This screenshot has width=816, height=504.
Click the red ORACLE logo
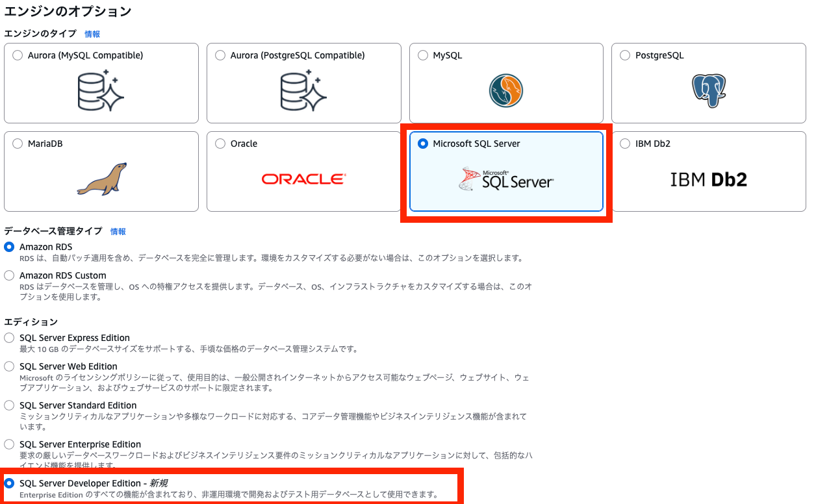[304, 179]
